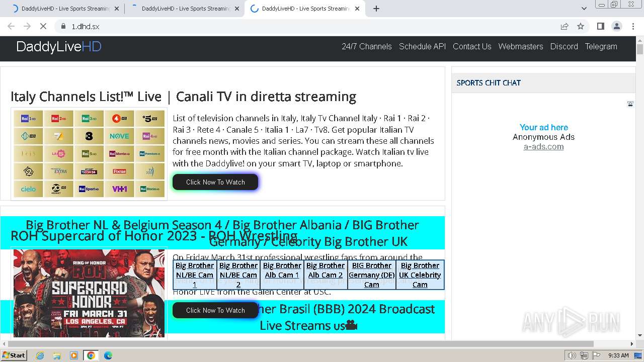The image size is (644, 362).
Task: Click the Italy Channels List heading
Action: click(x=183, y=97)
